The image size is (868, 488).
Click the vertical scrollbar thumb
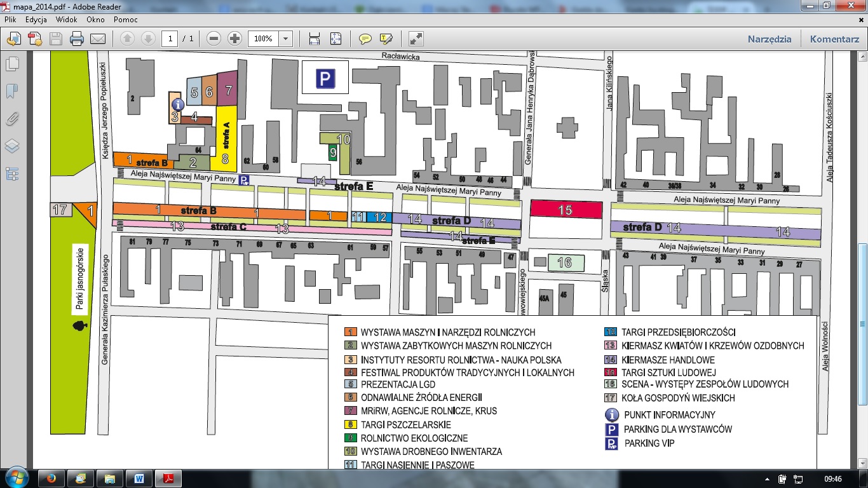[862, 324]
